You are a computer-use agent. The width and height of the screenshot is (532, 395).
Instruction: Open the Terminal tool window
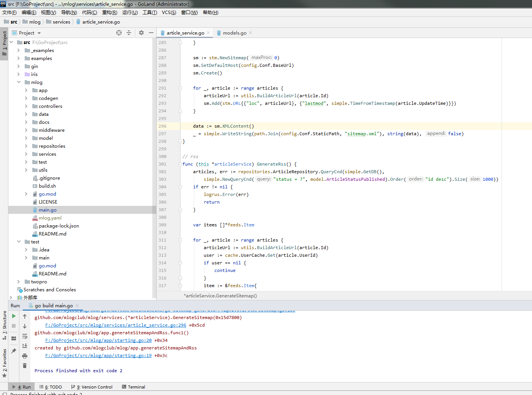click(134, 387)
